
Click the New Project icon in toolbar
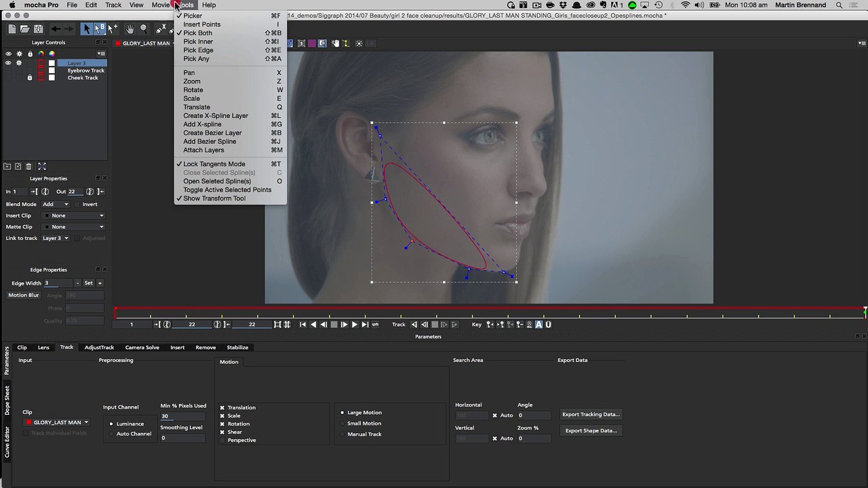click(12, 28)
